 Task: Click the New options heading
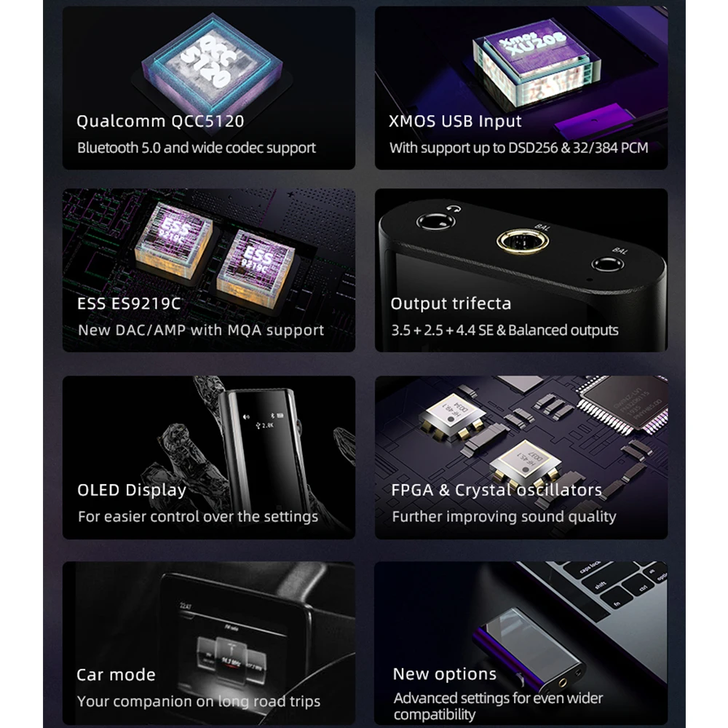coord(444,674)
